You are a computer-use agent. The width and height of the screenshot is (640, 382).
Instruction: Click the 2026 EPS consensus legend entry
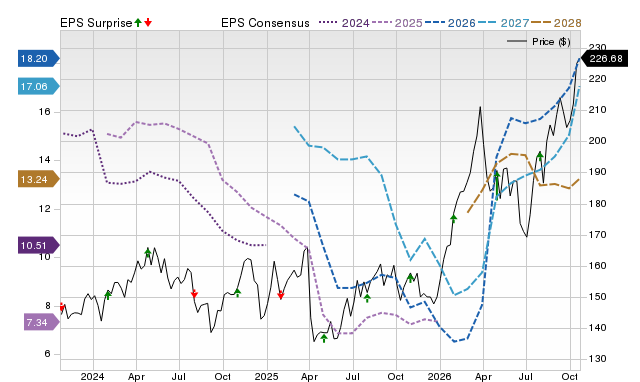click(x=450, y=23)
